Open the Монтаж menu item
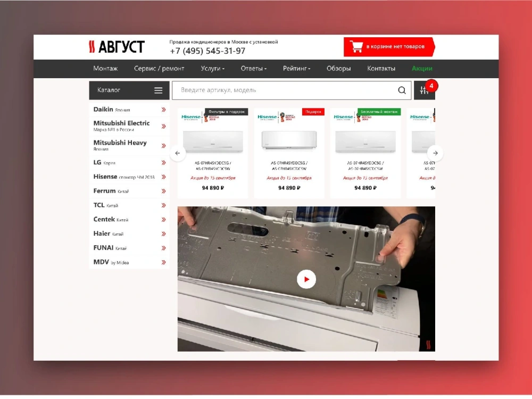This screenshot has height=399, width=532. pos(105,69)
